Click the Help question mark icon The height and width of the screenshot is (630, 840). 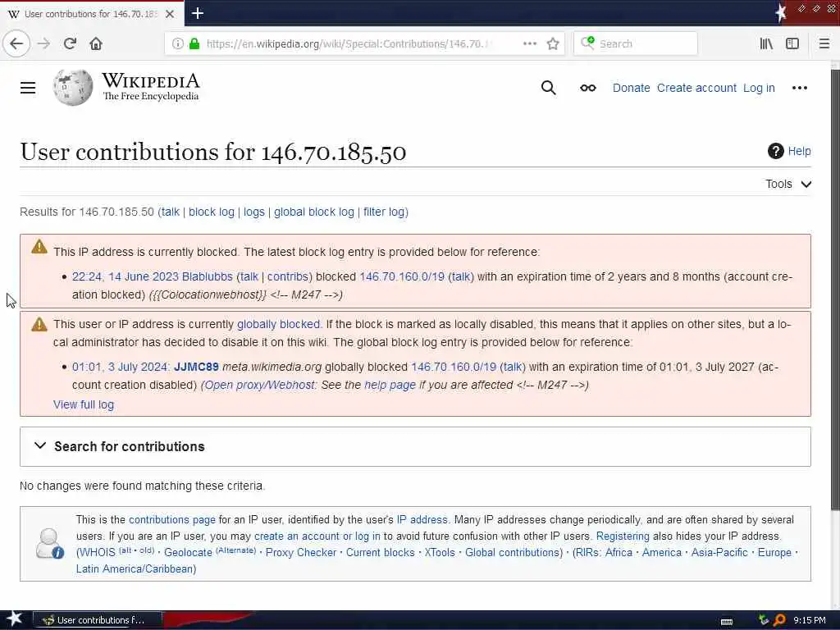[x=775, y=151]
